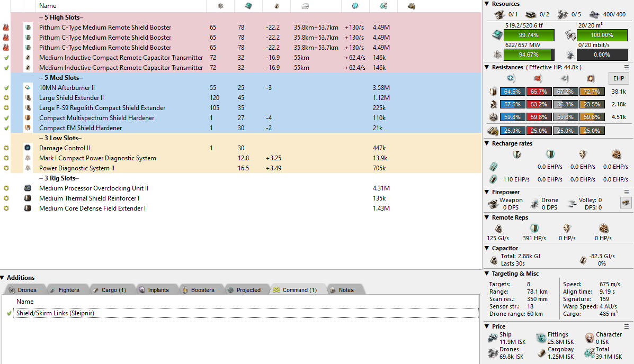Open the Price panel options menu

(627, 326)
